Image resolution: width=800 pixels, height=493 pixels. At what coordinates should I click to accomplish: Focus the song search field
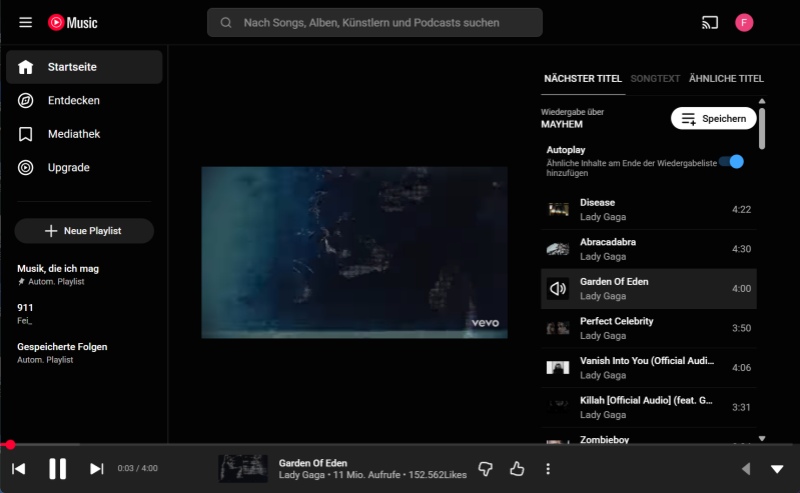click(x=374, y=22)
